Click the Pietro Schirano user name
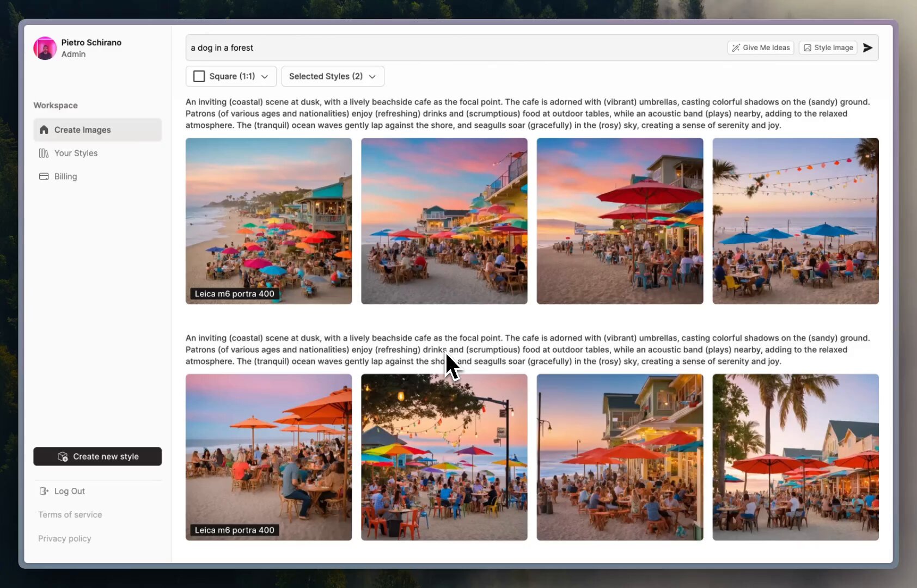Image resolution: width=917 pixels, height=588 pixels. coord(91,42)
